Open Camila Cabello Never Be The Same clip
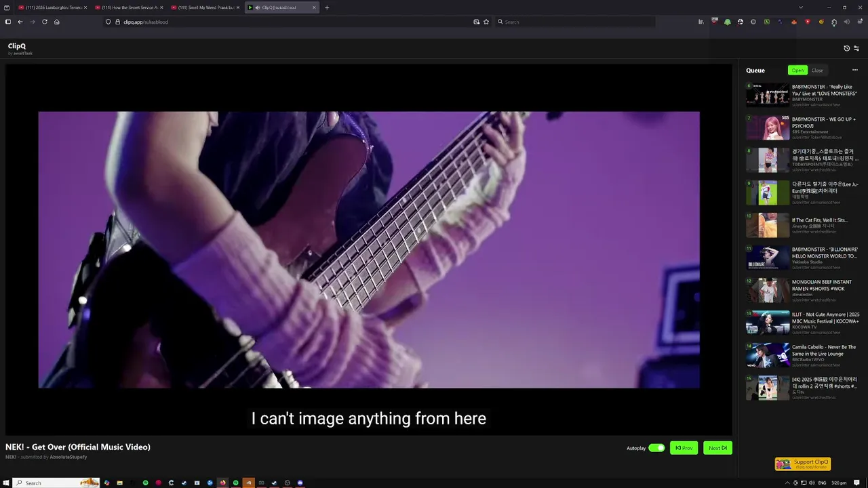868x488 pixels. pyautogui.click(x=803, y=355)
